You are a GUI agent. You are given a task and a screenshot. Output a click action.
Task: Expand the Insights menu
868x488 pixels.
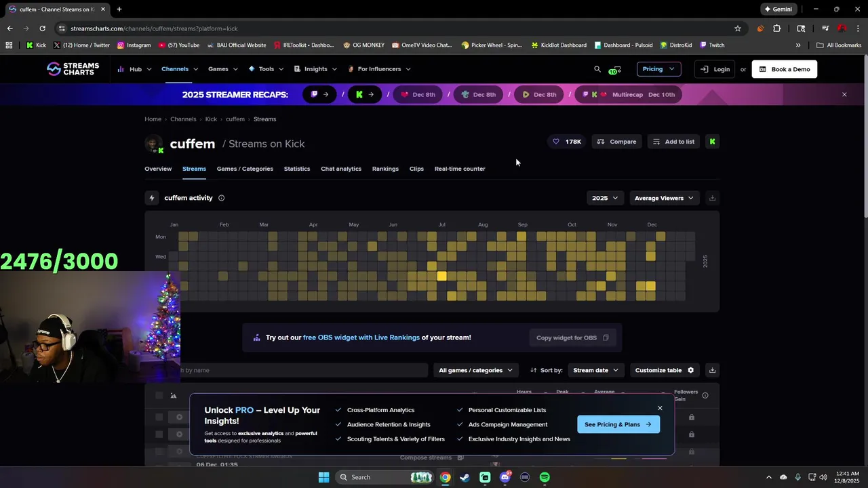pyautogui.click(x=315, y=69)
